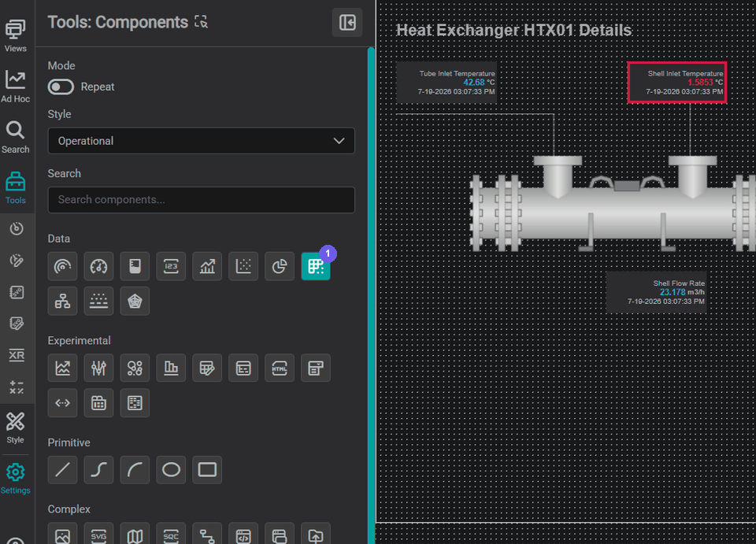Open the Style sidebar panel
756x544 pixels.
(16, 427)
